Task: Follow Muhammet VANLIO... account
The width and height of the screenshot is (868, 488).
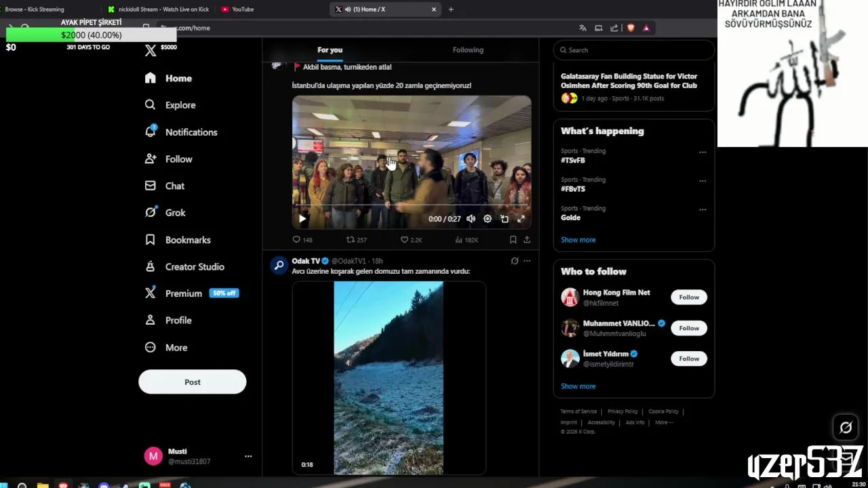Action: (x=689, y=328)
